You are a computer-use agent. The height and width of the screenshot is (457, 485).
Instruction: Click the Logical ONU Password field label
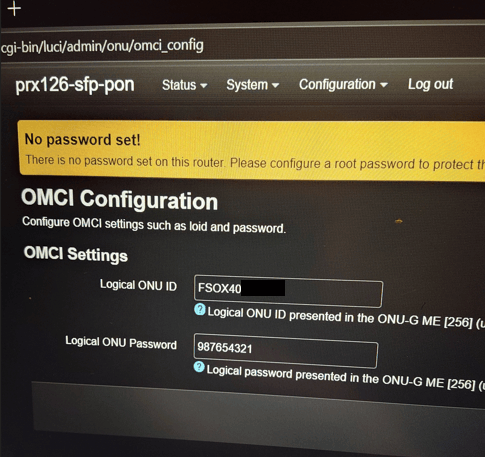pyautogui.click(x=121, y=343)
